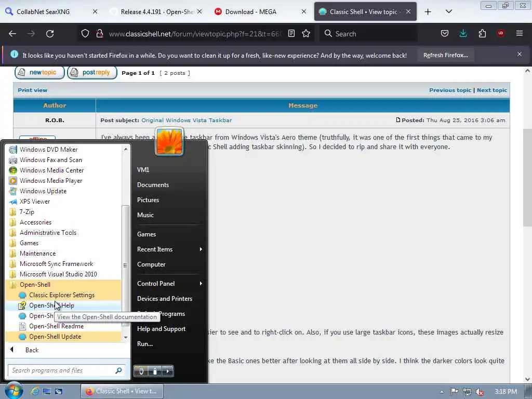
Task: Open the Pocket save icon
Action: click(x=445, y=34)
